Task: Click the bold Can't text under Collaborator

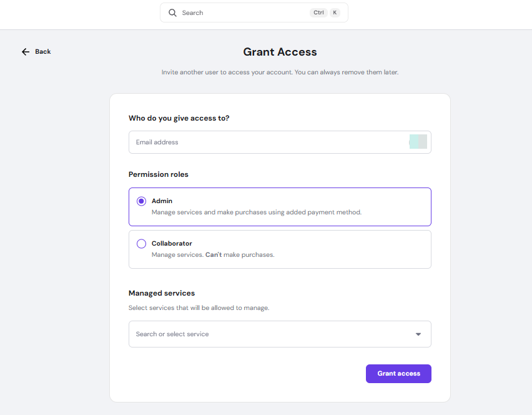Action: (x=214, y=255)
